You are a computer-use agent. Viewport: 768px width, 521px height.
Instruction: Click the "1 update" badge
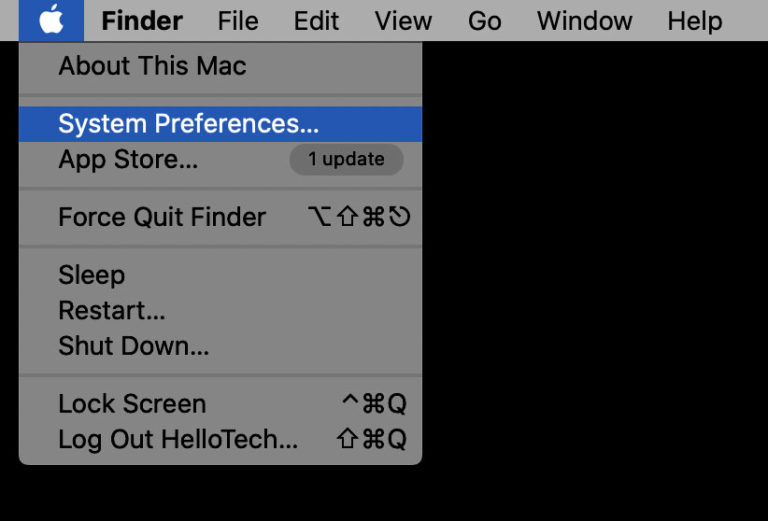(346, 159)
